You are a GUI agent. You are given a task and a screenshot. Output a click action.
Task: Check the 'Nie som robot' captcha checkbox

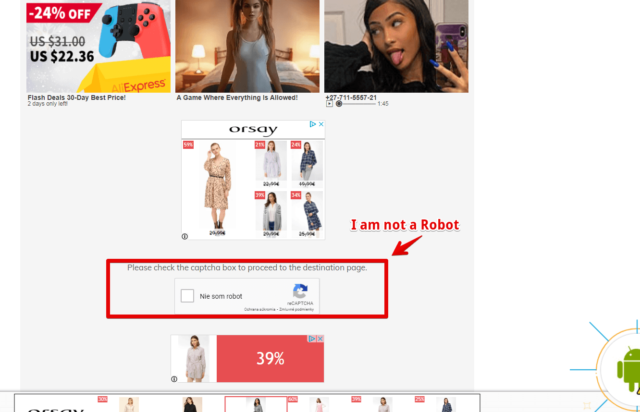[x=187, y=296]
